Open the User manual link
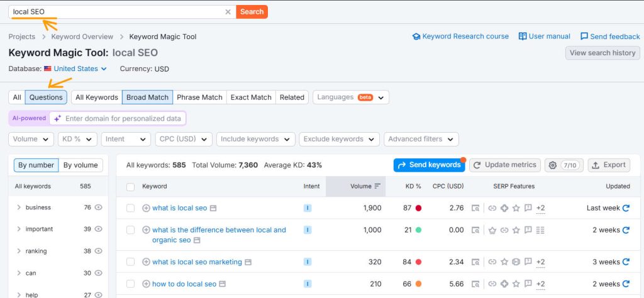The image size is (644, 298). coord(544,36)
